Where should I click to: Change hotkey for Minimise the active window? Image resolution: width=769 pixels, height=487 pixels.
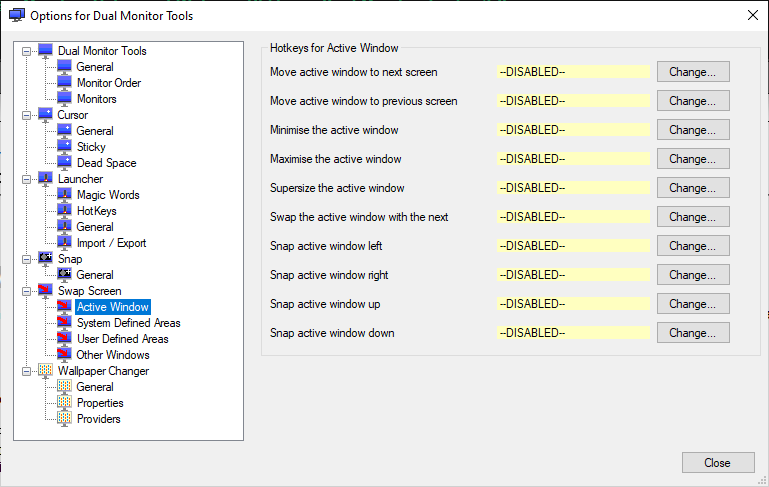pyautogui.click(x=693, y=129)
